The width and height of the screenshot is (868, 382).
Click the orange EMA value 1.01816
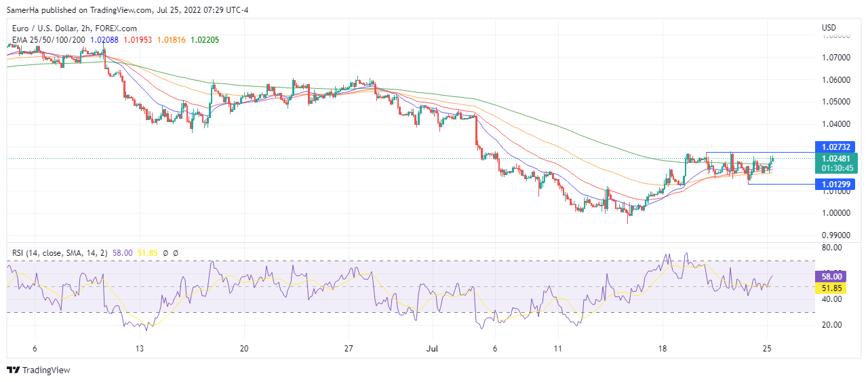tap(171, 40)
